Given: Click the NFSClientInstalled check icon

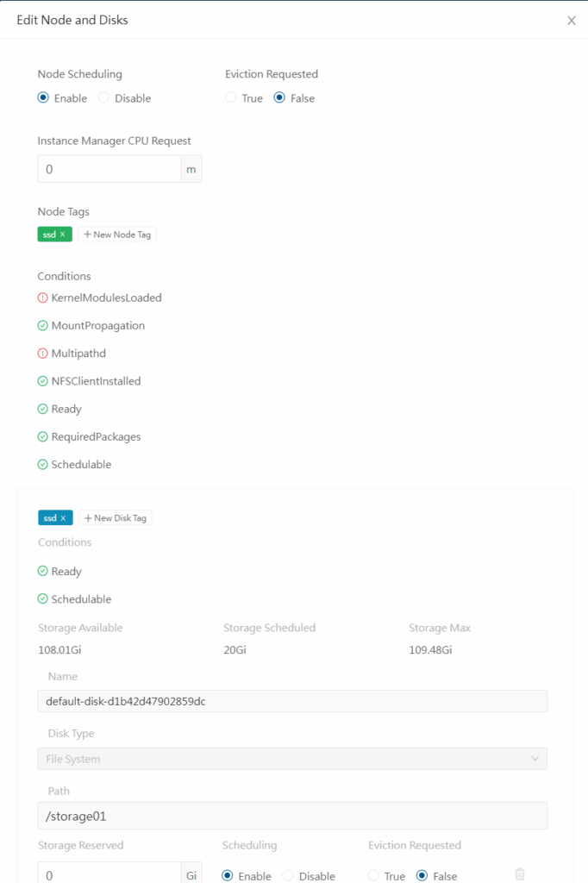Looking at the screenshot, I should point(43,381).
